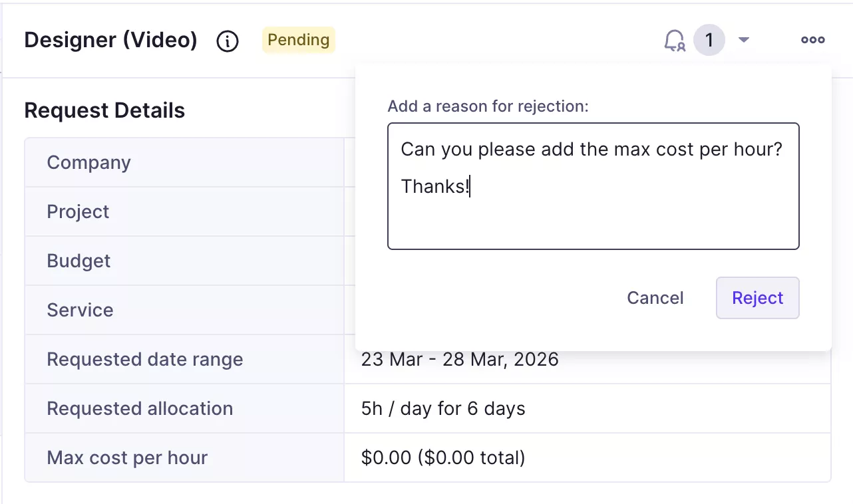Screen dimensions: 853x504
Task: Select the Budget row label
Action: pos(79,261)
